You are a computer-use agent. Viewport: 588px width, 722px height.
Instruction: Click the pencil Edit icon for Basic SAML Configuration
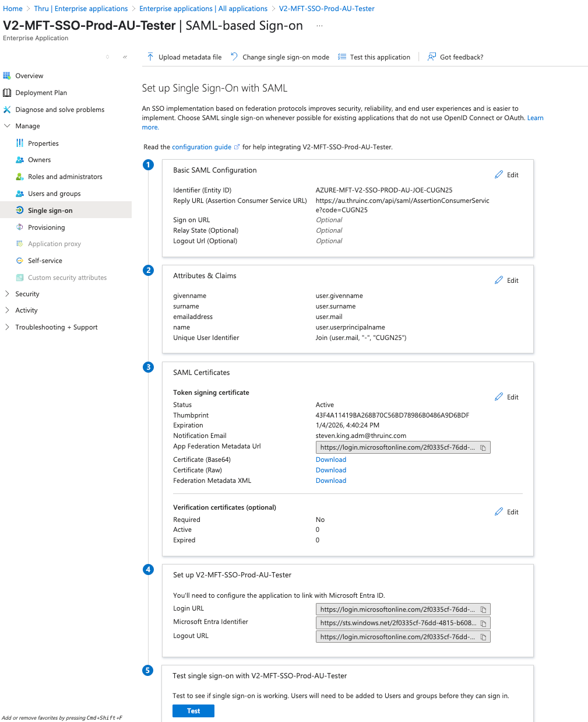[x=499, y=175]
